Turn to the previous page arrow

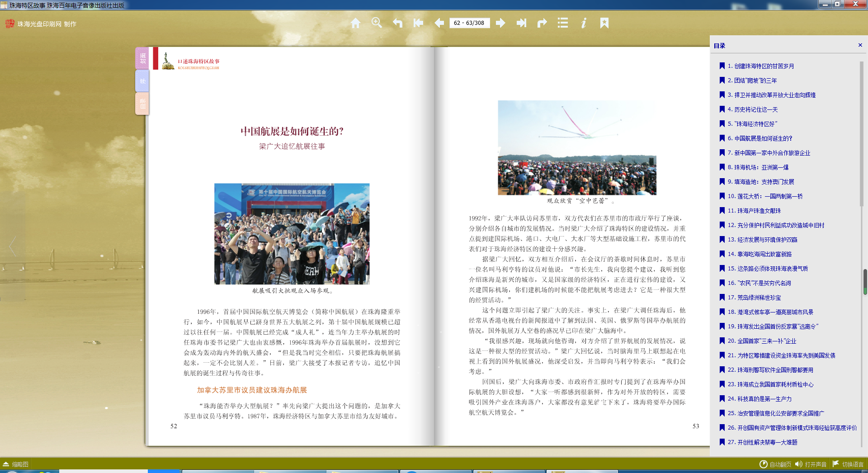pos(439,23)
